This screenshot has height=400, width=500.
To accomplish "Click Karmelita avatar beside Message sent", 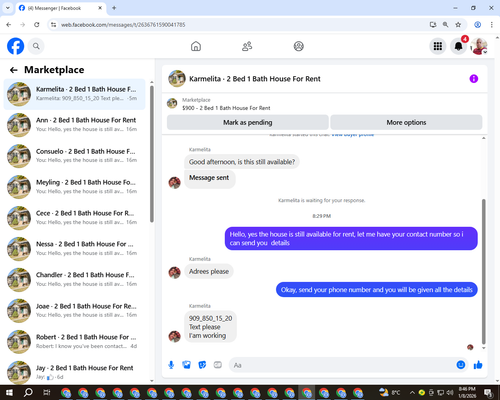I will point(174,182).
